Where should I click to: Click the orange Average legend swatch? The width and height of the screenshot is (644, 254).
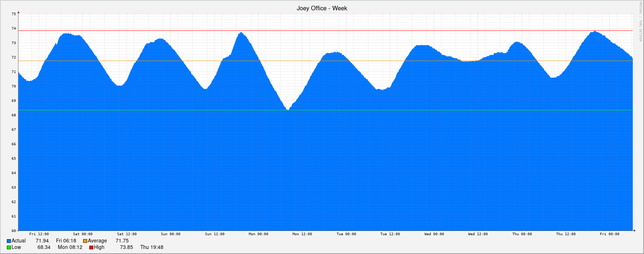(x=85, y=241)
